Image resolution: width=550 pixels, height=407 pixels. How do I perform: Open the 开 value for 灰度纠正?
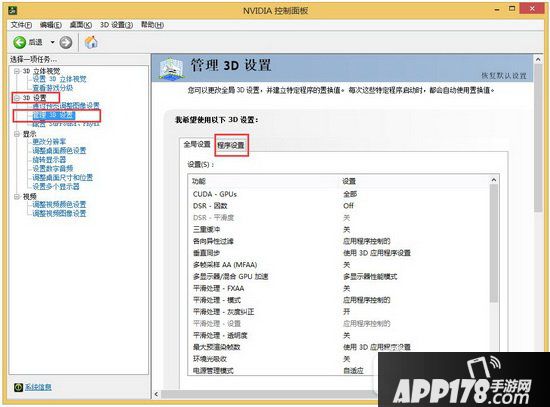click(347, 312)
